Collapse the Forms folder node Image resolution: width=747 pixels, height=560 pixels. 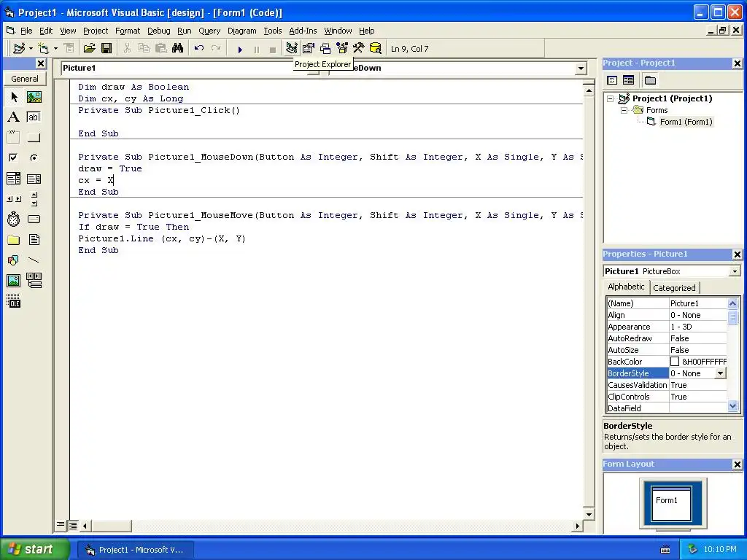click(x=624, y=111)
